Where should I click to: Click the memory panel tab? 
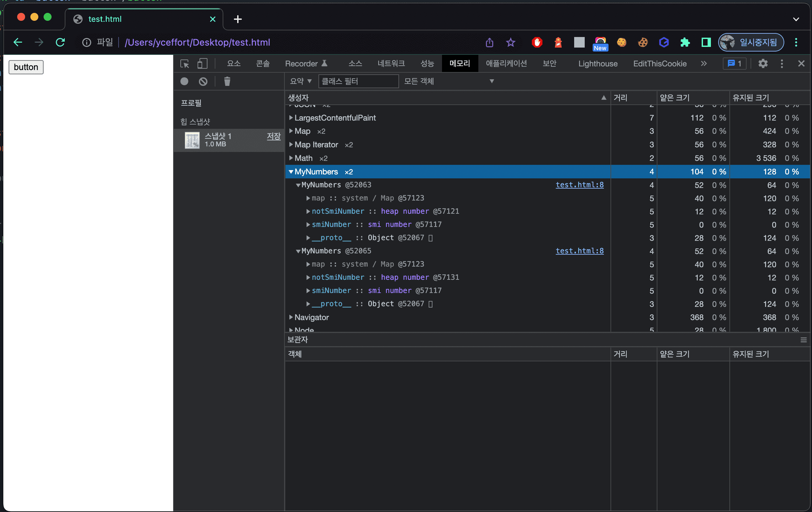click(460, 64)
